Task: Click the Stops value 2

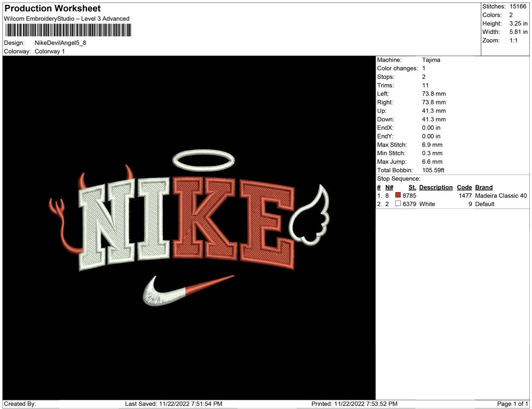Action: [424, 77]
